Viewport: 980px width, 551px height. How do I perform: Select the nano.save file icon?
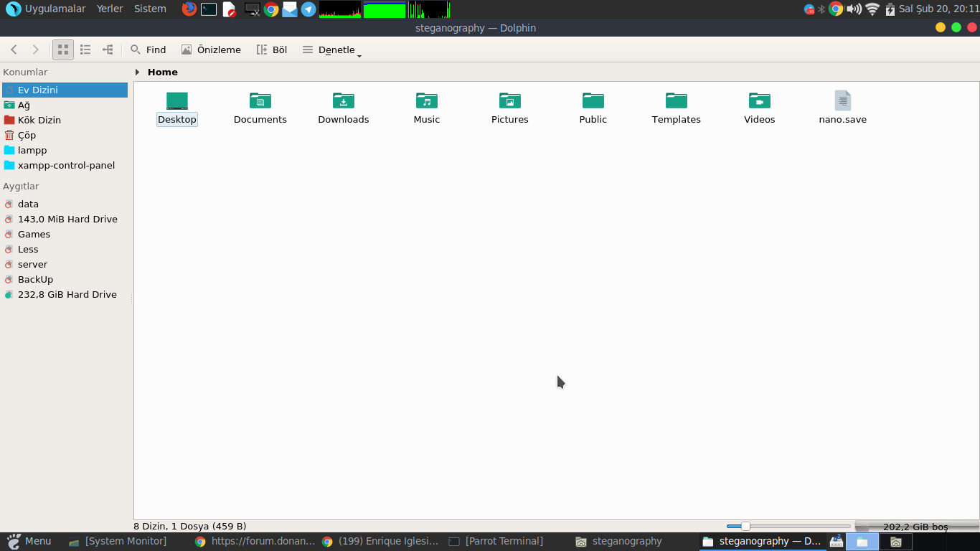843,100
